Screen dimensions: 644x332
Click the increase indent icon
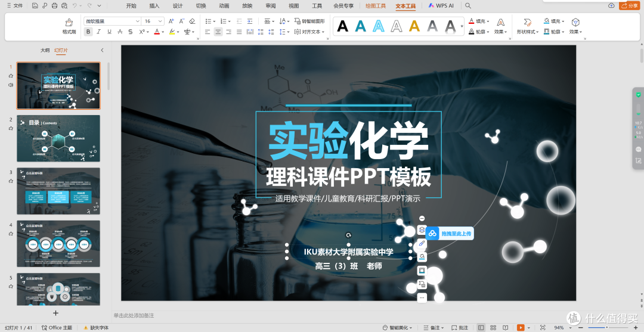250,21
